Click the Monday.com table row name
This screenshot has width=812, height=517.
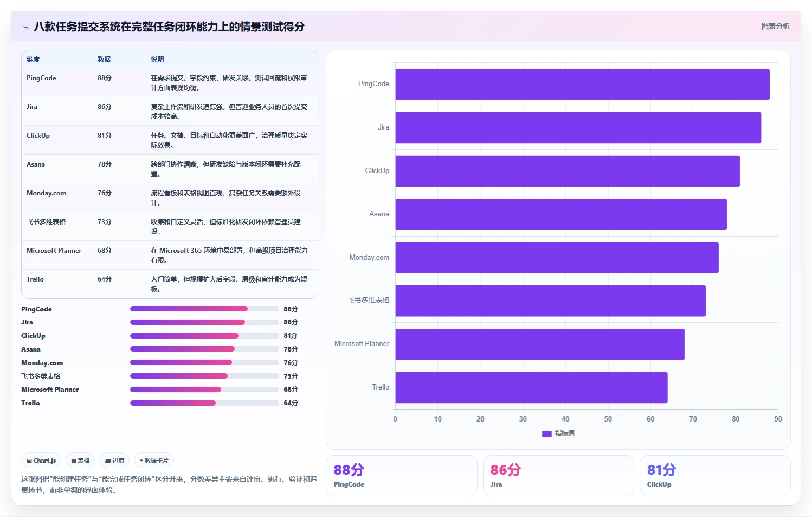(46, 193)
